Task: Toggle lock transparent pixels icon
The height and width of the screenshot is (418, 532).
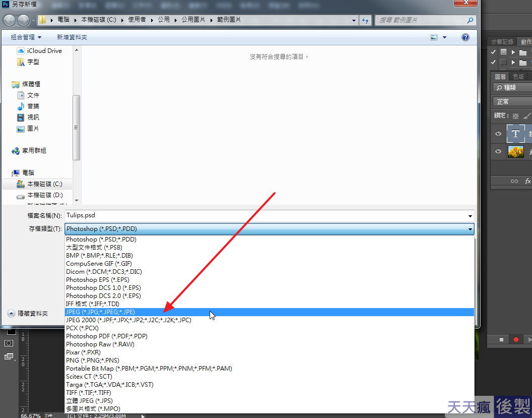Action: coord(516,116)
